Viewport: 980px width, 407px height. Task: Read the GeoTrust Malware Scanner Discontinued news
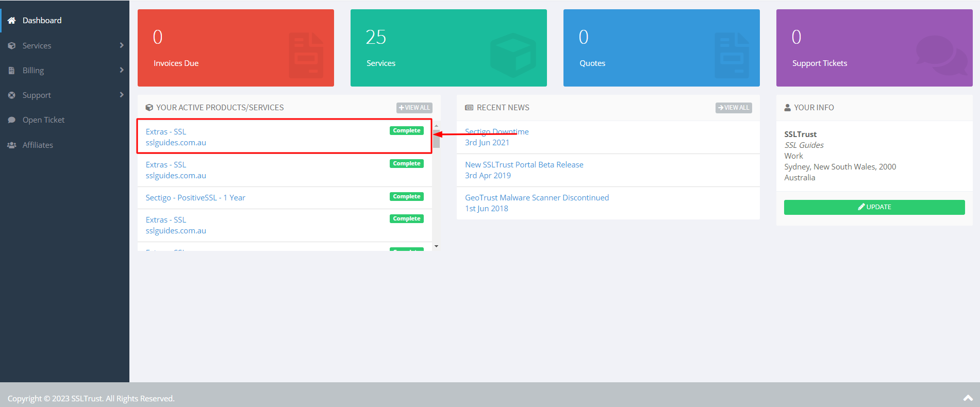[537, 198]
